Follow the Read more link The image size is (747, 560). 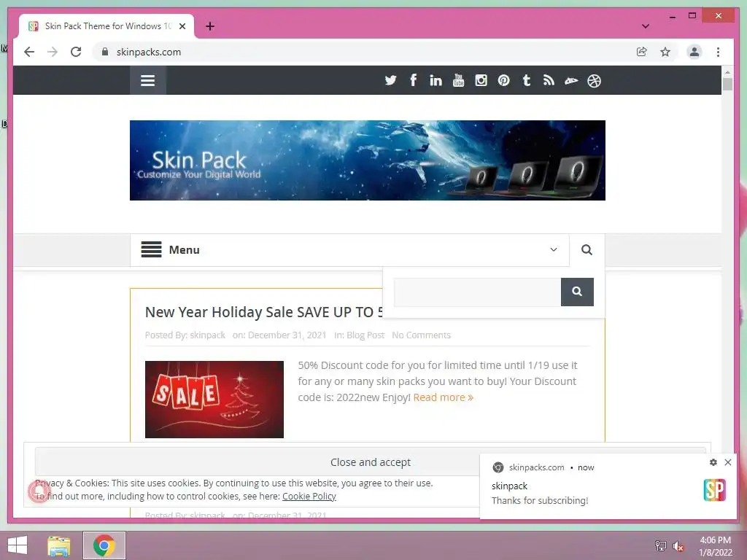pyautogui.click(x=443, y=397)
